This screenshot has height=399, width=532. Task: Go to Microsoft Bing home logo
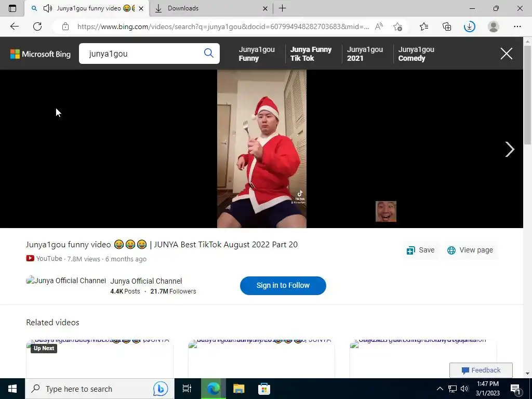(x=41, y=54)
